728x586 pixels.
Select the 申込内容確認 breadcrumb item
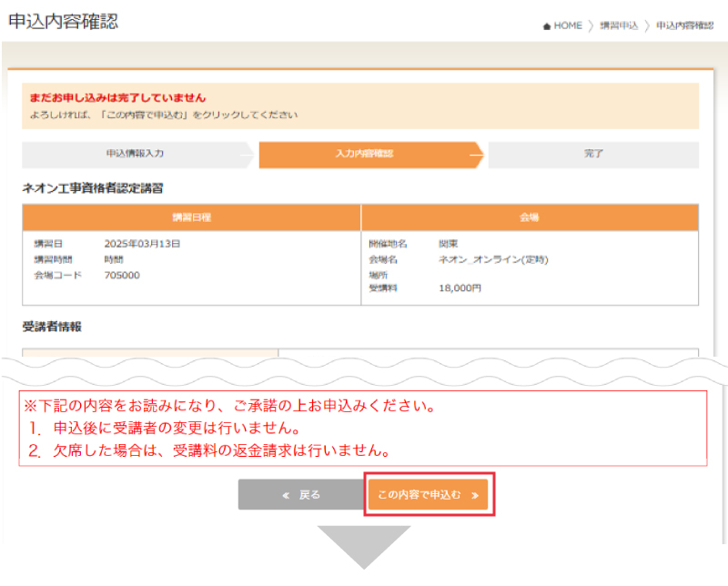[684, 26]
